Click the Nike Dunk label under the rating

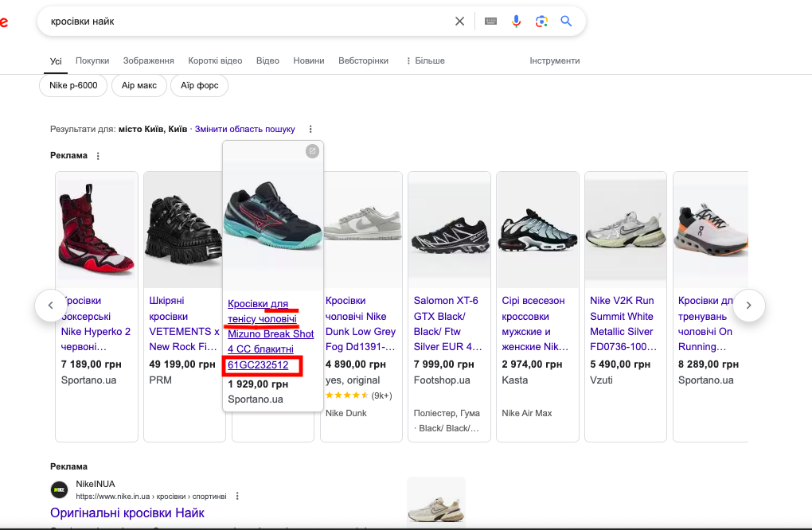point(346,413)
